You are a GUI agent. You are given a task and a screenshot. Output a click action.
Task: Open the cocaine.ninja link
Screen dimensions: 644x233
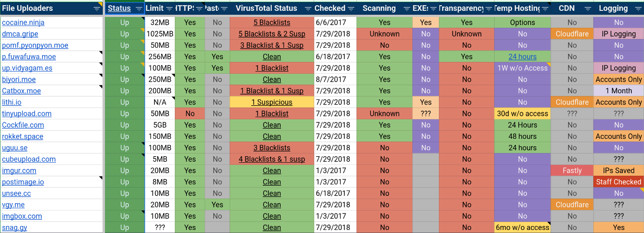23,23
